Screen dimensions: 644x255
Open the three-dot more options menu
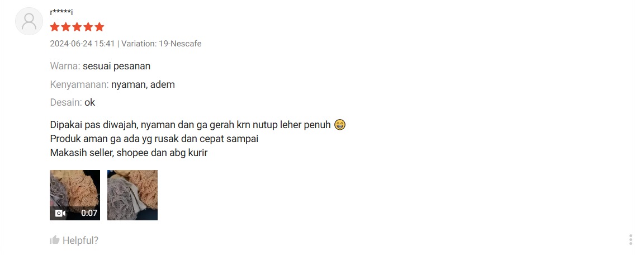(x=631, y=240)
